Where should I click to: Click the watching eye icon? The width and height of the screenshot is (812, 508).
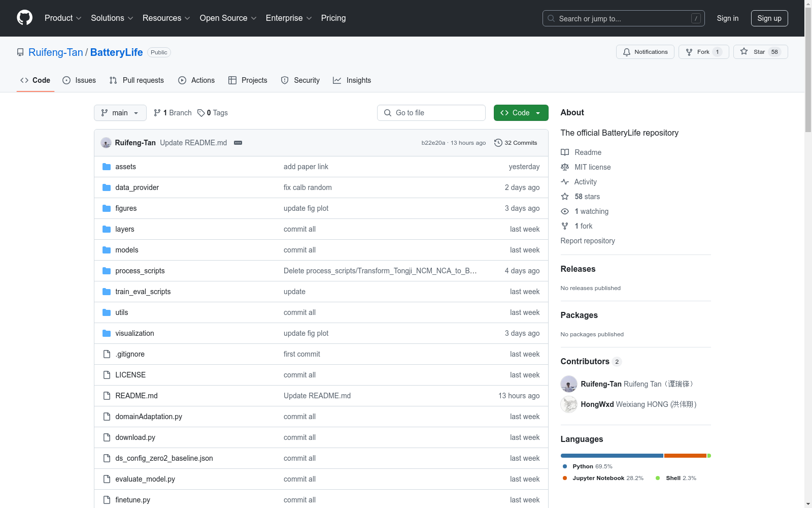[x=565, y=211]
